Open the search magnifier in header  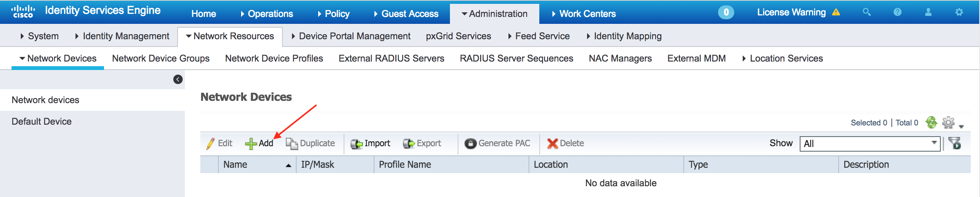point(867,12)
